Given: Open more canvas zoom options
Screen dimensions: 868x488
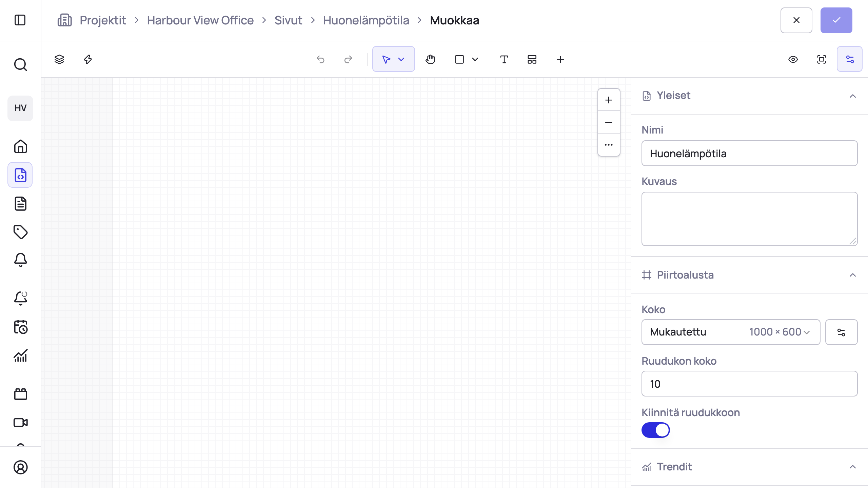Looking at the screenshot, I should 609,145.
